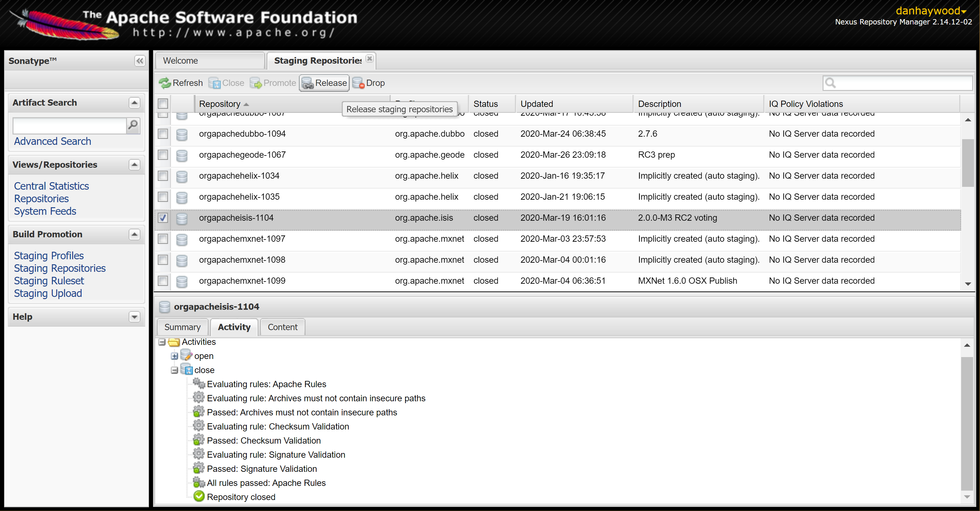Screen dimensions: 980x511
Task: Open the Advanced Search link
Action: click(x=52, y=141)
